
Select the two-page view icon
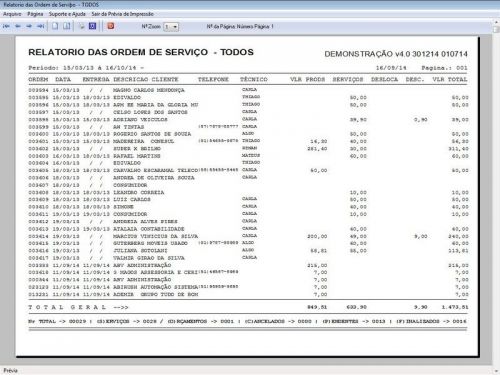[67, 26]
